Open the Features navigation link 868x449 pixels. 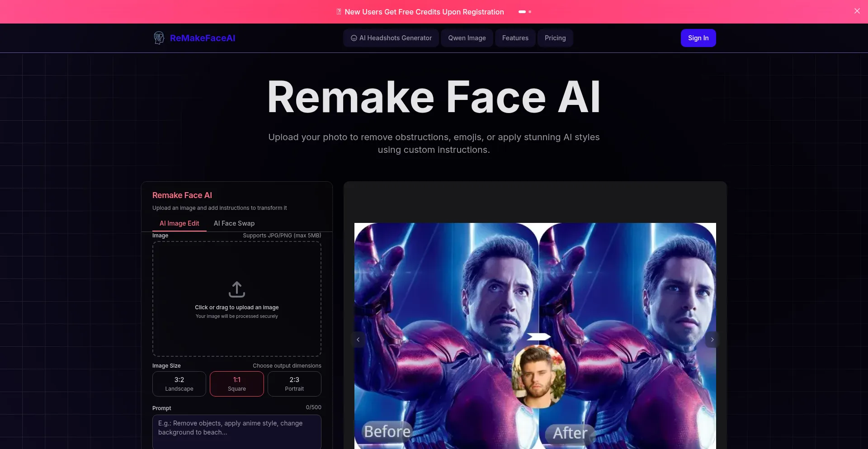(515, 38)
